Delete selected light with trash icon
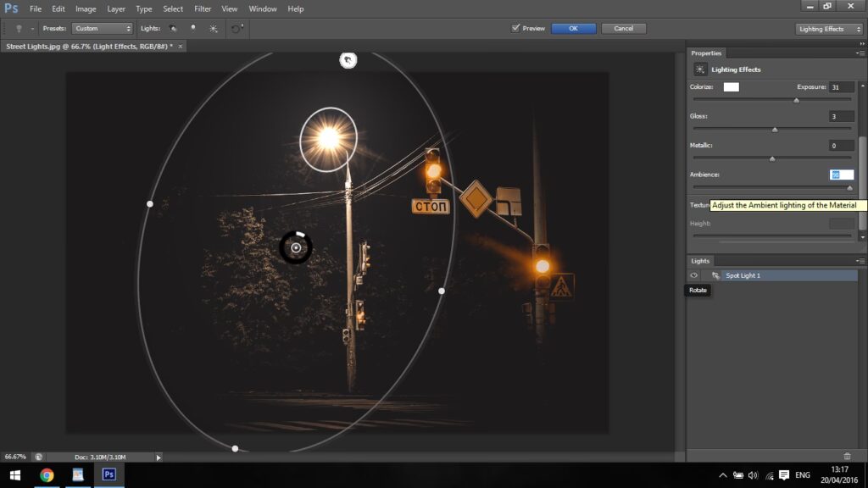 pyautogui.click(x=847, y=456)
